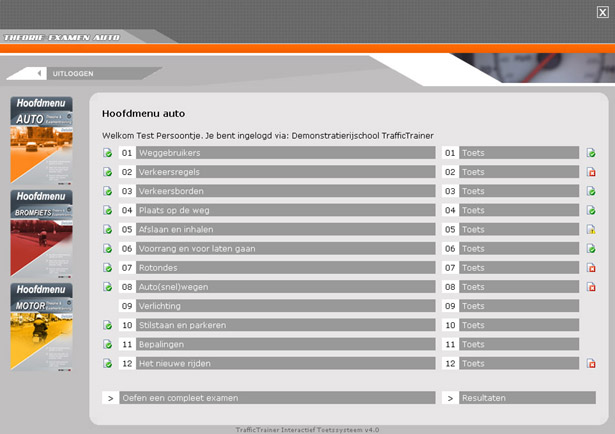Click the arrow before Oefen een compleet examen
615x434 pixels.
click(x=110, y=398)
